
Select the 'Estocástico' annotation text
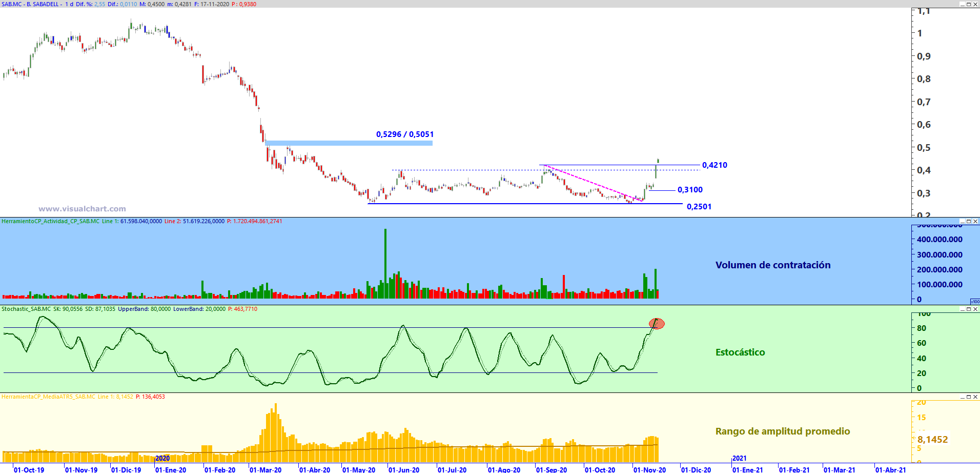(740, 352)
